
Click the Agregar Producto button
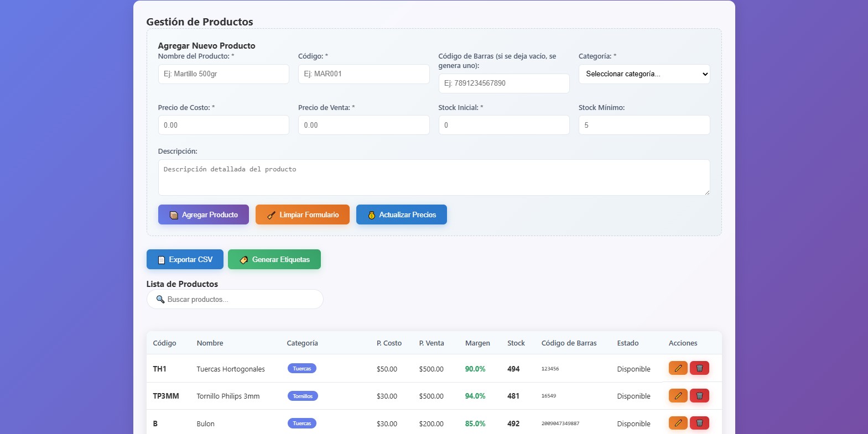(203, 215)
